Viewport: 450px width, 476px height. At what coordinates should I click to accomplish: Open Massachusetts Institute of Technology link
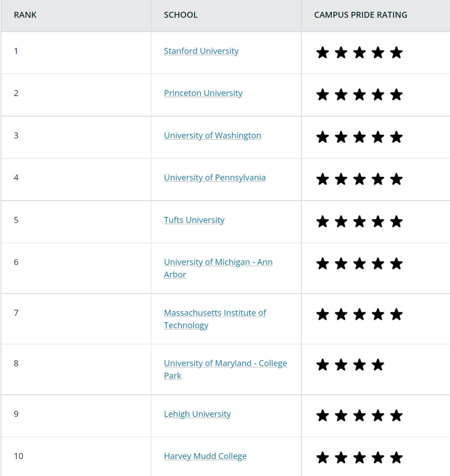[215, 319]
